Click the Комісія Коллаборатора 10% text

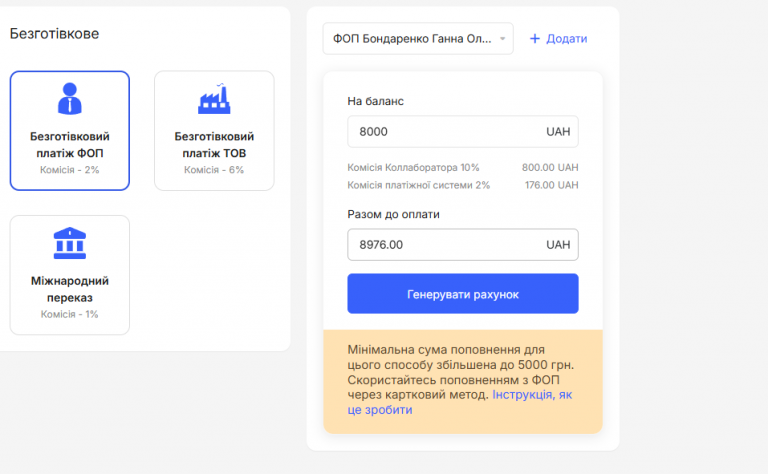(413, 167)
